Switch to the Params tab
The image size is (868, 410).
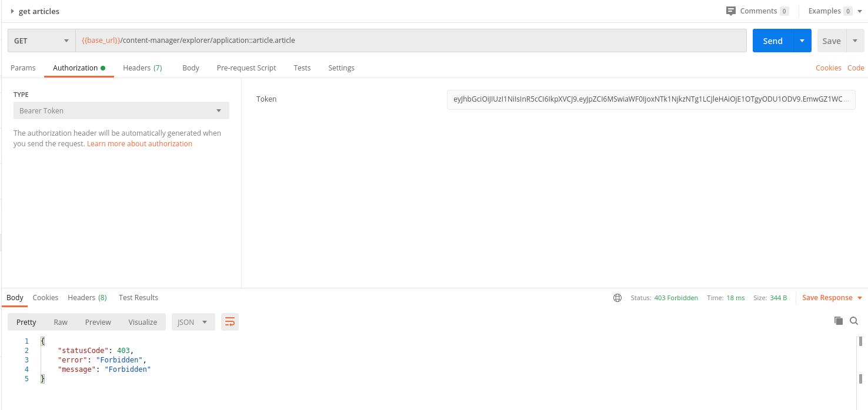23,68
